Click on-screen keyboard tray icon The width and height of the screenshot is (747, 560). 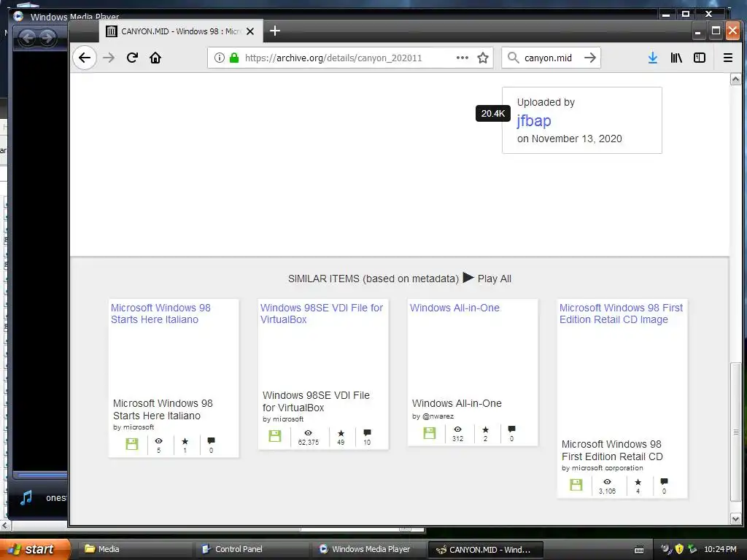[639, 550]
